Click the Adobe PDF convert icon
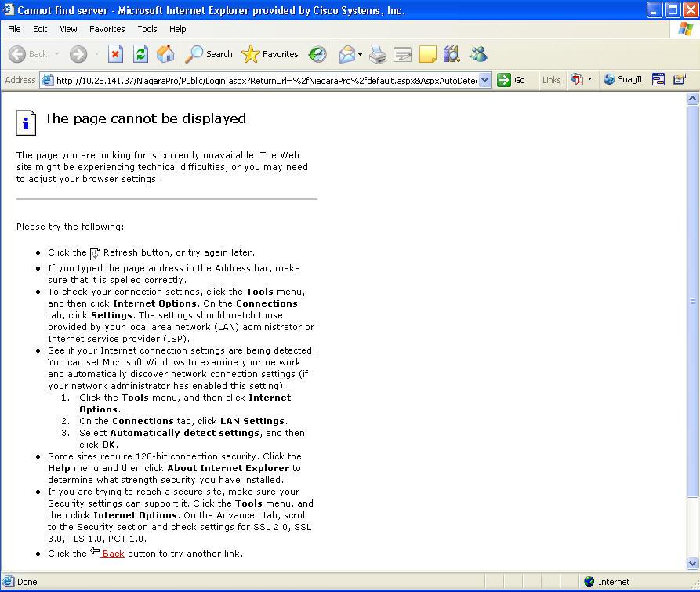 (577, 79)
